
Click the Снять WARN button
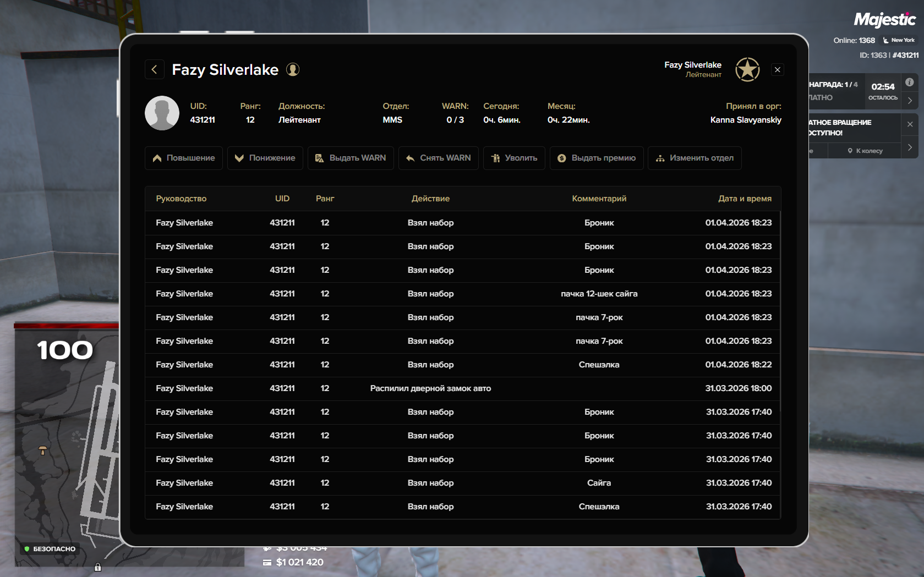click(439, 158)
